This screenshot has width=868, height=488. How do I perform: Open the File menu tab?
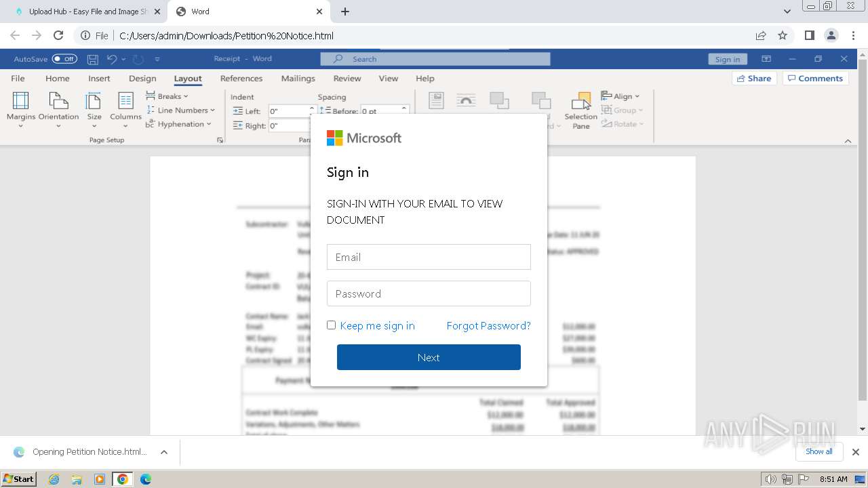(x=18, y=78)
